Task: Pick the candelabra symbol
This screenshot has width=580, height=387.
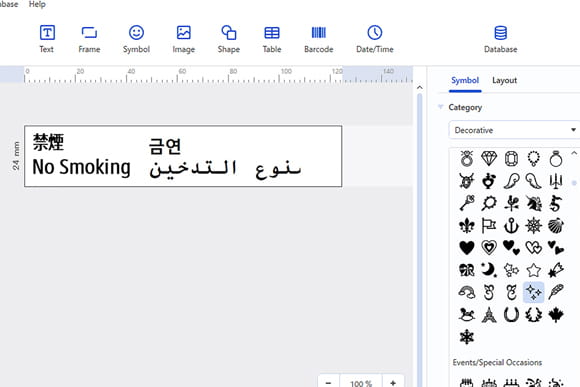Action: click(x=556, y=181)
